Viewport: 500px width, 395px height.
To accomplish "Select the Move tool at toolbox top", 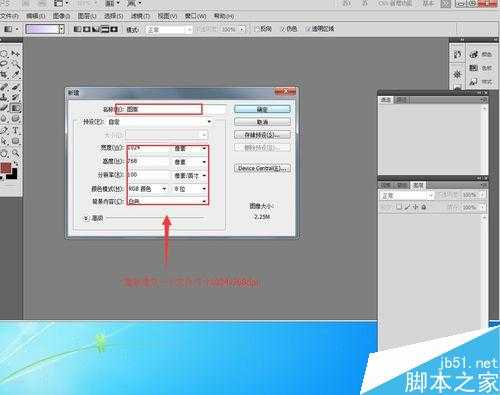I will tap(16, 53).
